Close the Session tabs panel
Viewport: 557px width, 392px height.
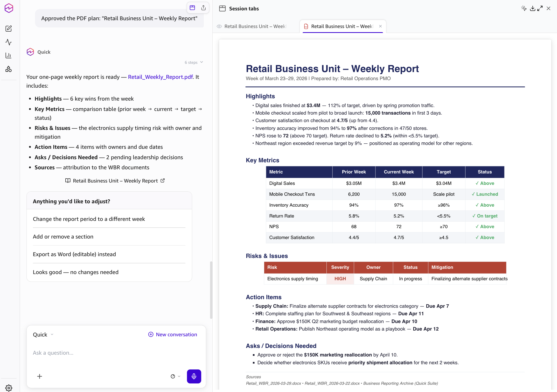[548, 9]
